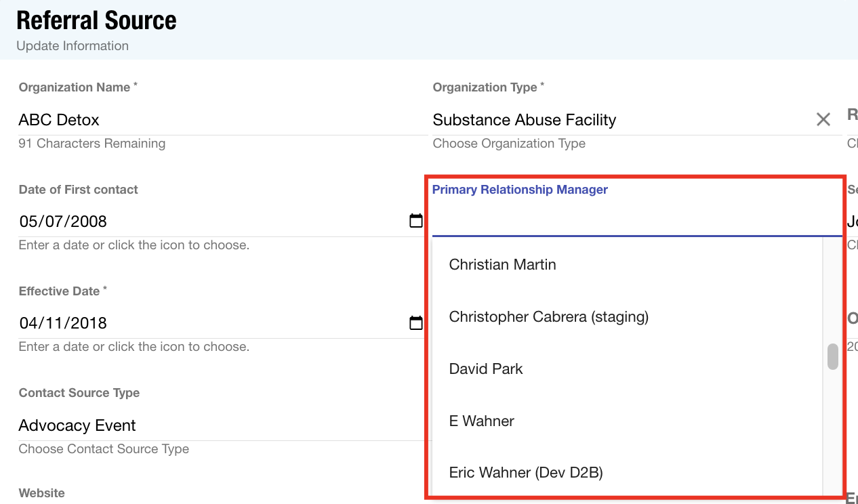Choose Christopher Cabrera (staging) option
The height and width of the screenshot is (504, 858).
coord(548,317)
